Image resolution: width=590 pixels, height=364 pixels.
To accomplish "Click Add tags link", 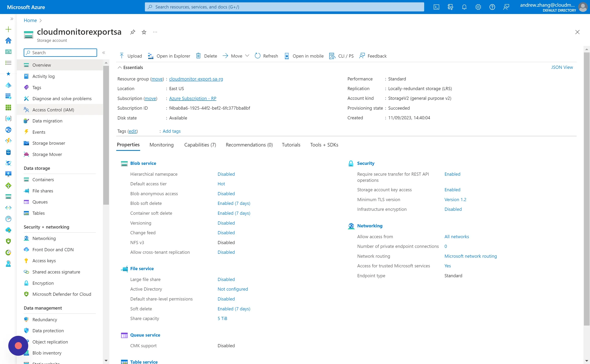I will click(x=172, y=131).
